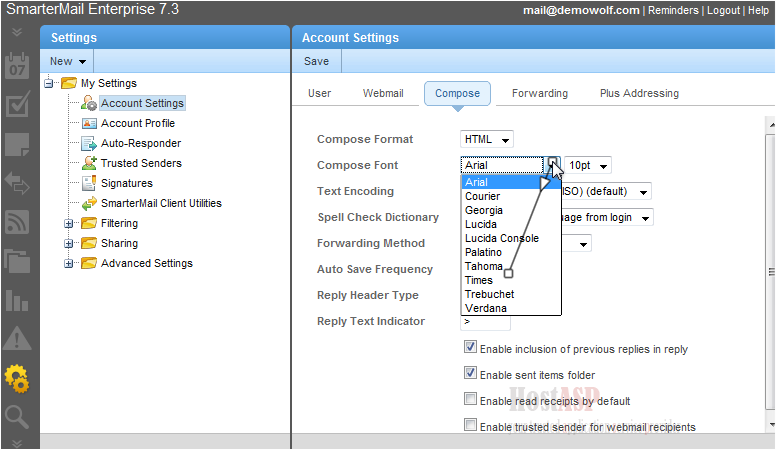The image size is (776, 450).
Task: Choose Trebuchet from the font list
Action: pyautogui.click(x=511, y=294)
